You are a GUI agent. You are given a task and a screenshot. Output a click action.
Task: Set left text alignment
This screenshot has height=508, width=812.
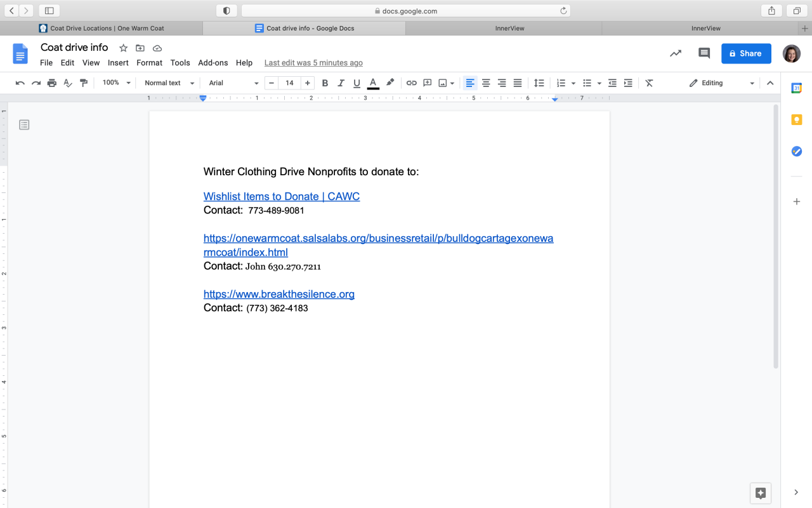pos(470,83)
